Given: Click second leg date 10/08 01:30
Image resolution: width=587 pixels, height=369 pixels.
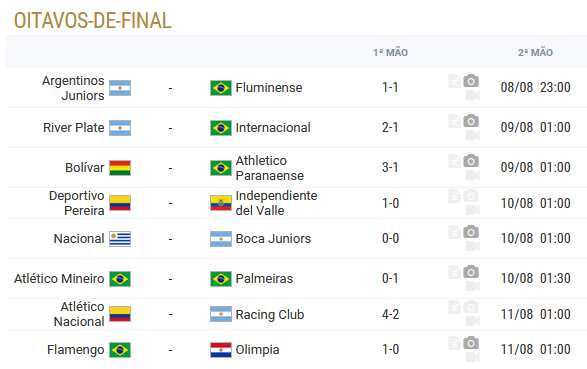Looking at the screenshot, I should (536, 278).
